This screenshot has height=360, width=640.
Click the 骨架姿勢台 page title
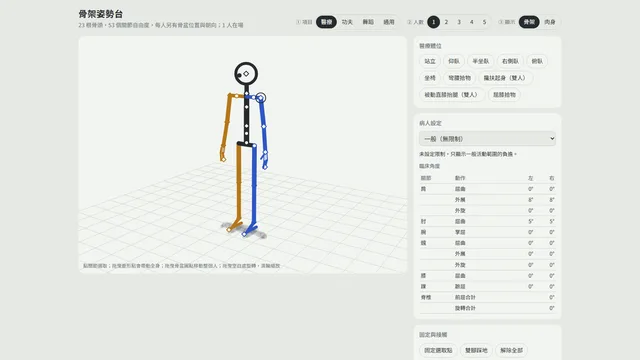click(x=100, y=14)
